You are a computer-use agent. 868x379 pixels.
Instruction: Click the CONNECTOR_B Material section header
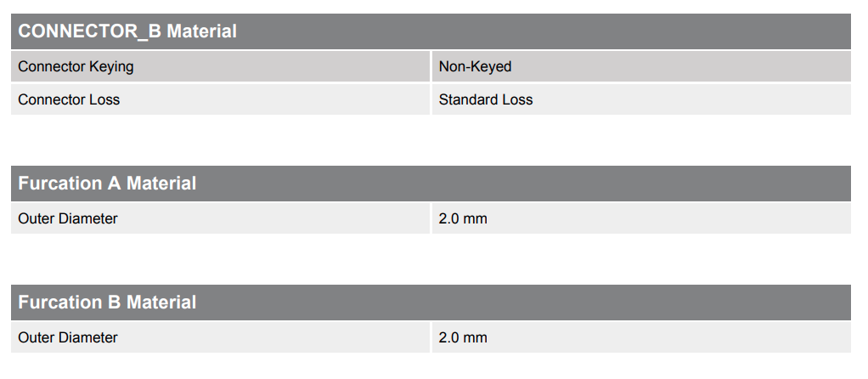[431, 31]
